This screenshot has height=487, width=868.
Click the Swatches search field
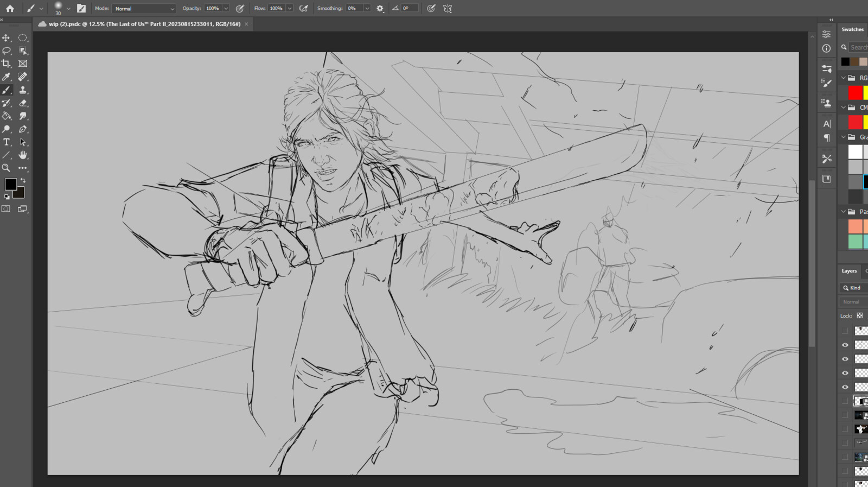click(858, 47)
